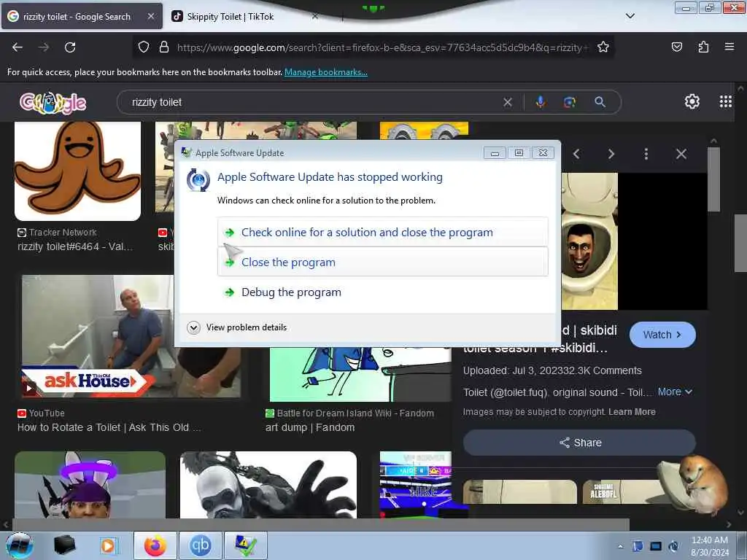Open the bunny ears character thumbnail

[x=90, y=485]
